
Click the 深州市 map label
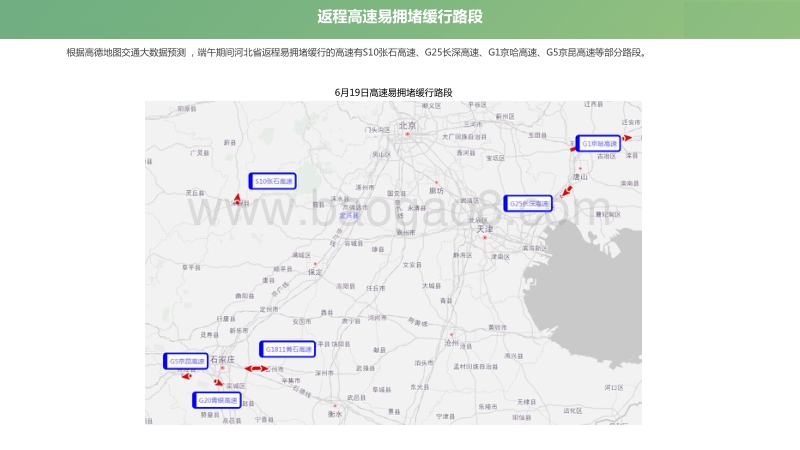click(324, 373)
